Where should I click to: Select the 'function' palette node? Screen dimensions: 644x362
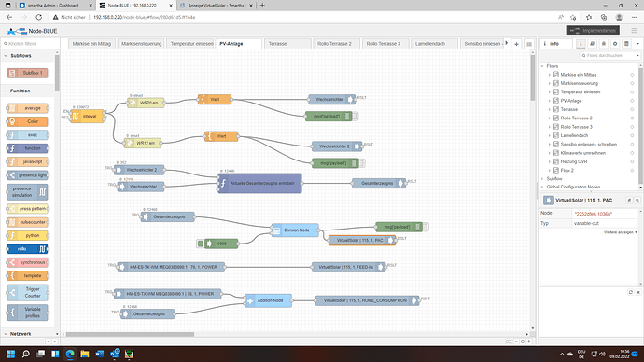coord(27,148)
